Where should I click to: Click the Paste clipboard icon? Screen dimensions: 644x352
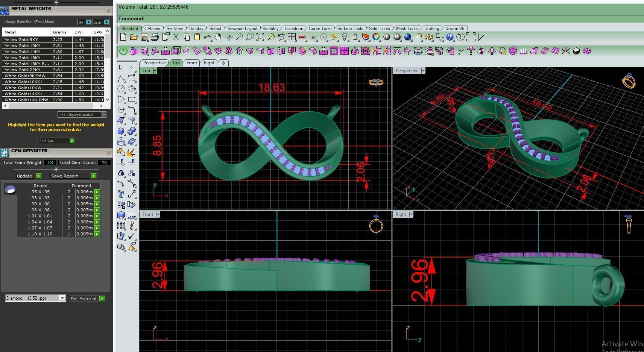197,37
